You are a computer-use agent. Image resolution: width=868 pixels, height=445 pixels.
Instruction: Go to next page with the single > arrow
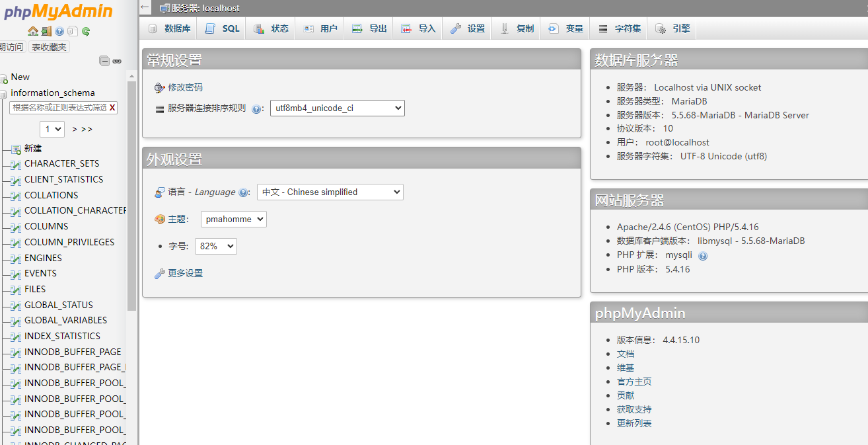[x=75, y=130]
